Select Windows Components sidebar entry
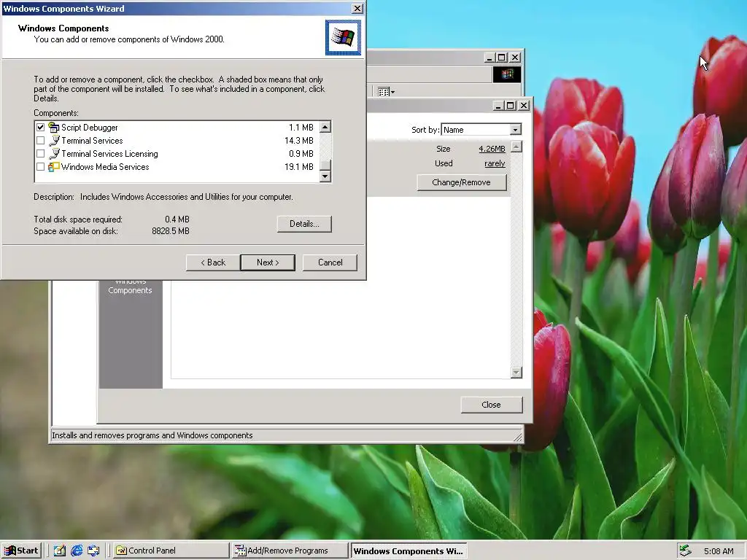The image size is (747, 560). (130, 286)
